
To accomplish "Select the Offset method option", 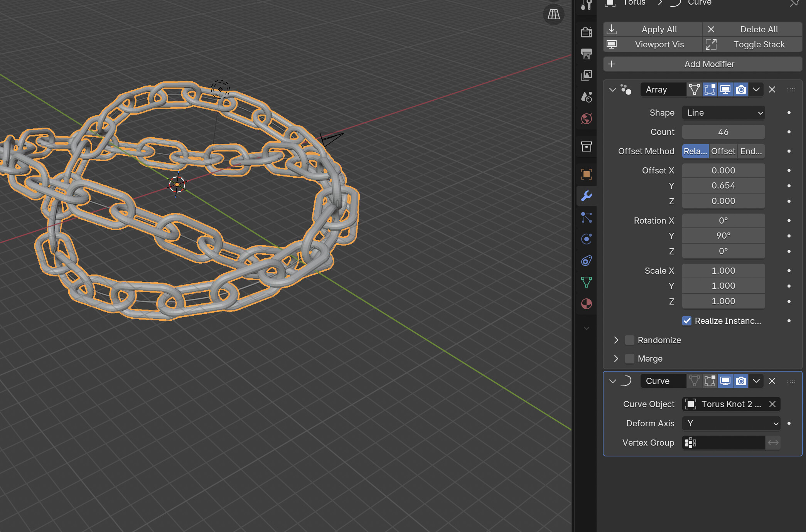I will point(723,151).
